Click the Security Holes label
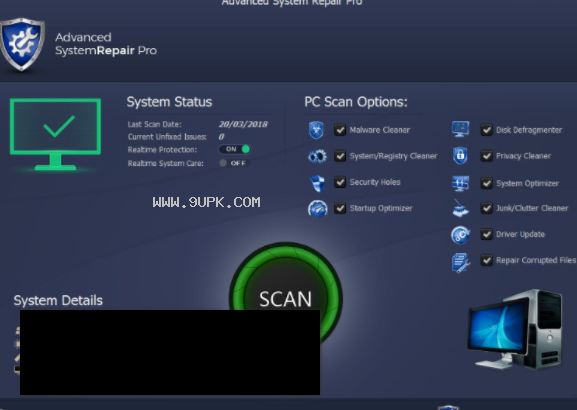 [x=375, y=182]
